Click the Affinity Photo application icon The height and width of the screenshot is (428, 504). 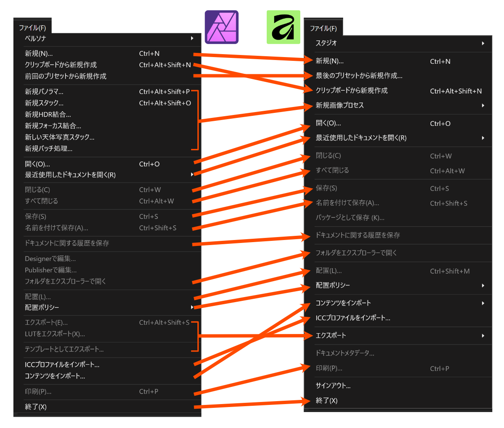[221, 27]
